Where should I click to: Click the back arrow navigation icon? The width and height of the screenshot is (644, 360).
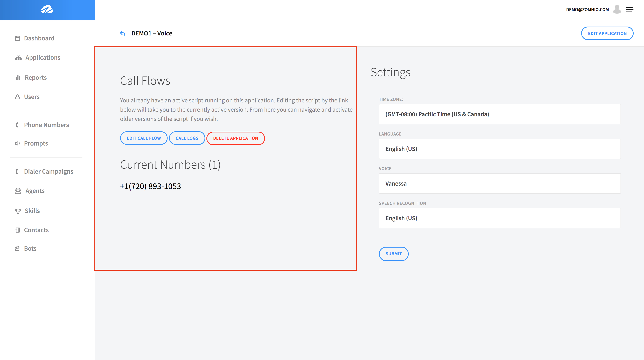click(122, 33)
